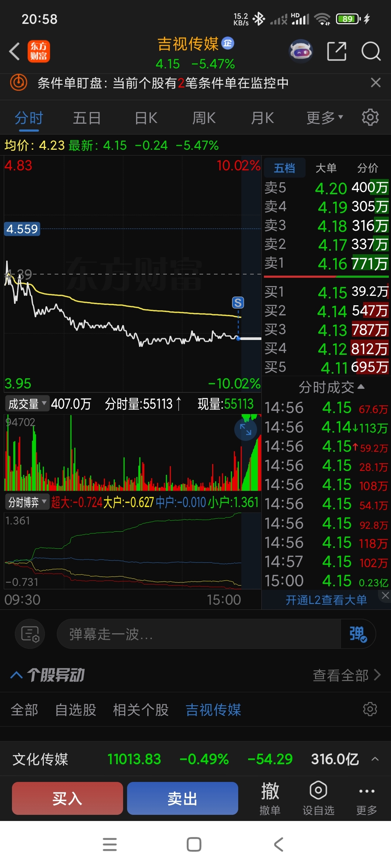Tap the 卖1 4.16 order row
This screenshot has height=868, width=391.
(327, 263)
